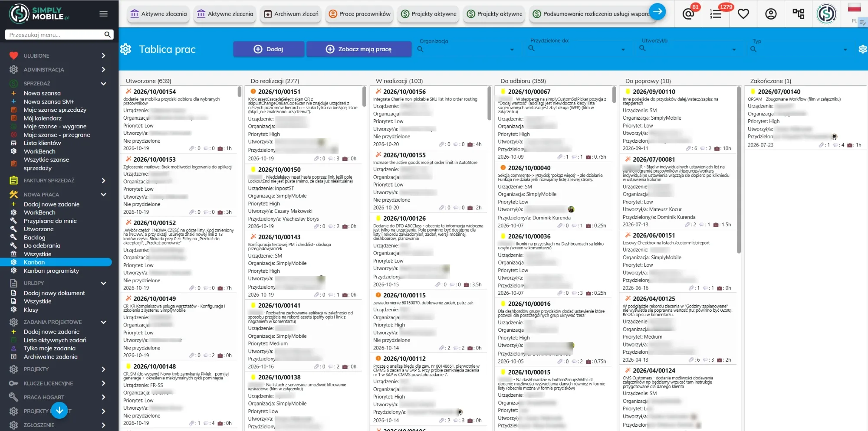This screenshot has width=868, height=431.
Task: Click the blue down-arrow scroll button in sidebar
Action: tap(59, 410)
